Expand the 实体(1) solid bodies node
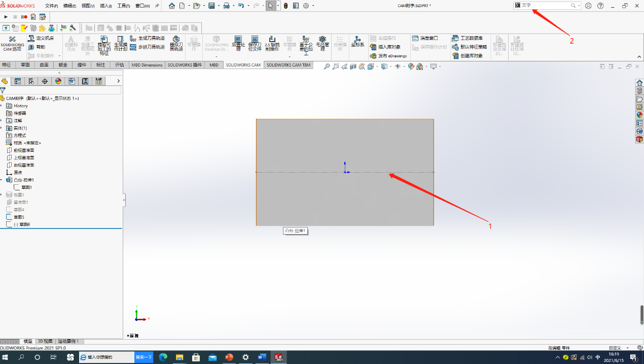Screen dimensions: 644x364 coord(2,128)
